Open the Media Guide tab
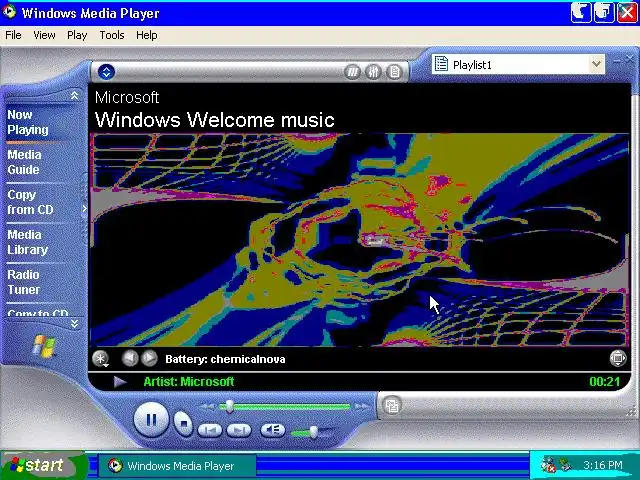The height and width of the screenshot is (480, 640). [x=24, y=162]
